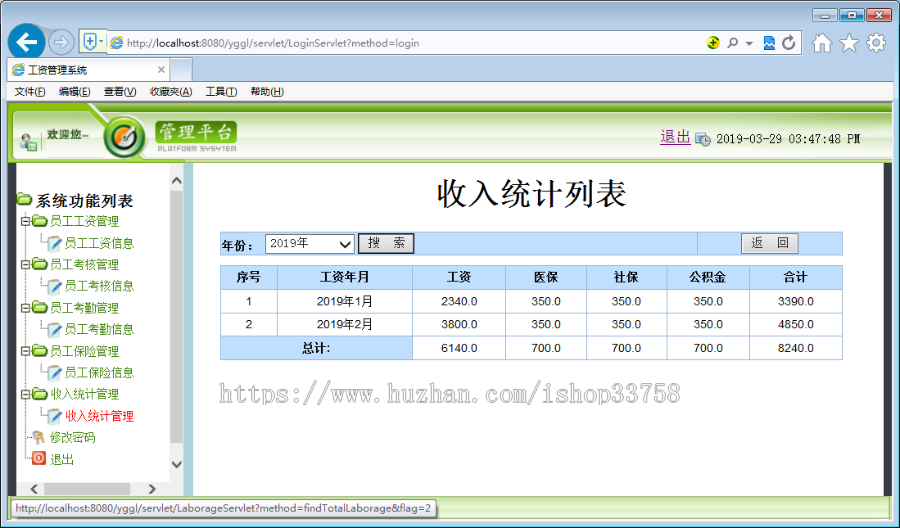
Task: Click the 修改密码 keys icon
Action: [38, 437]
